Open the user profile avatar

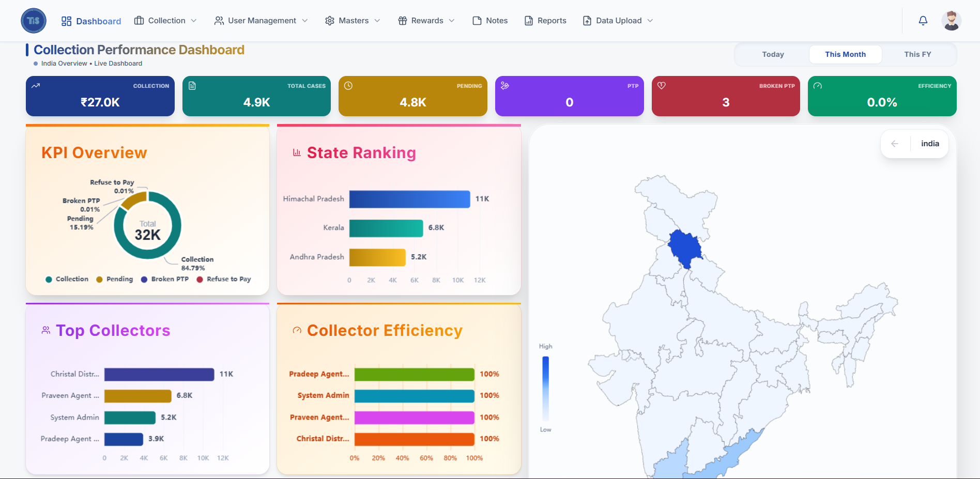[x=951, y=21]
